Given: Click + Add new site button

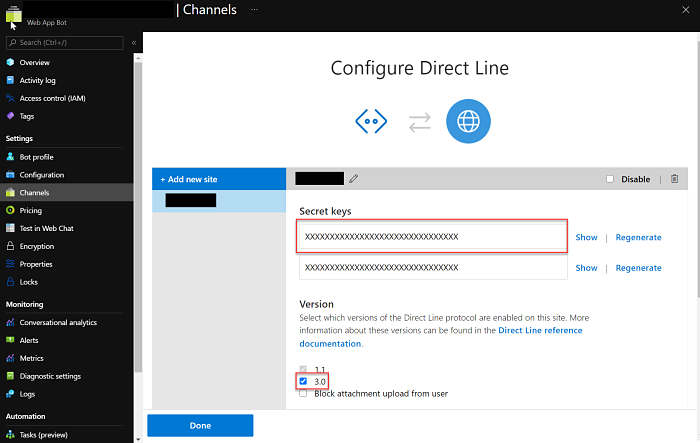Looking at the screenshot, I should pyautogui.click(x=219, y=179).
